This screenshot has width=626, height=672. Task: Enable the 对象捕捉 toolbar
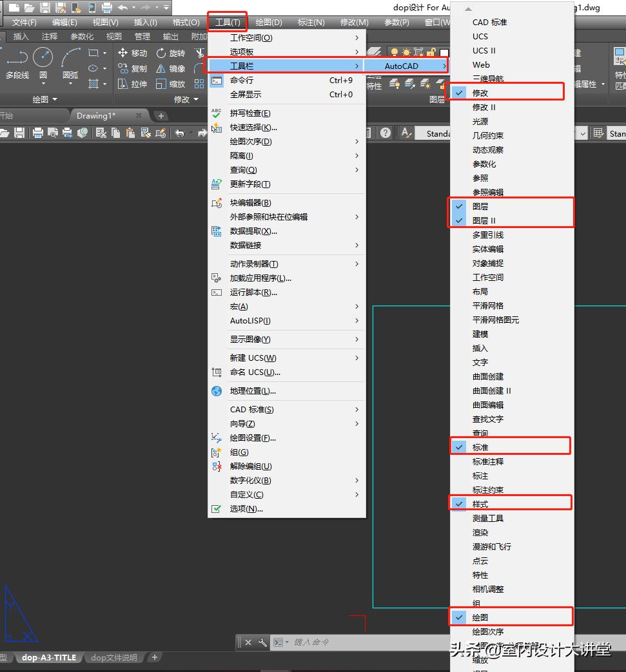point(488,263)
